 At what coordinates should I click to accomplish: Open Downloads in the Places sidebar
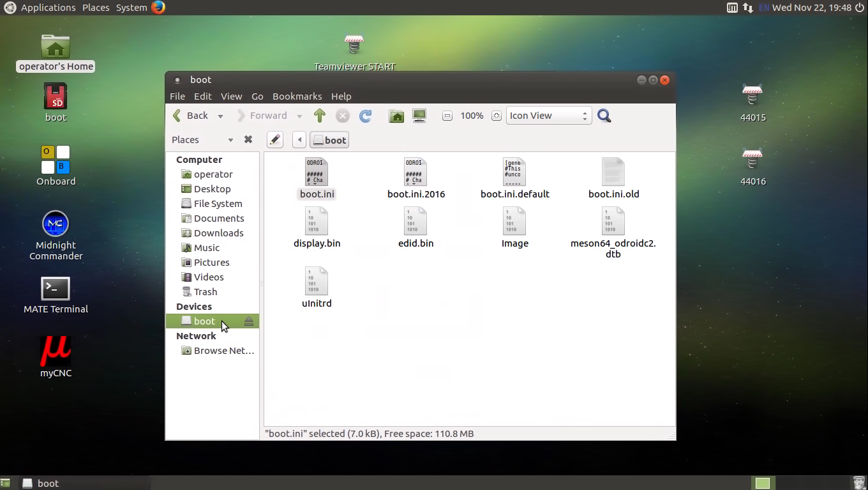[x=218, y=233]
